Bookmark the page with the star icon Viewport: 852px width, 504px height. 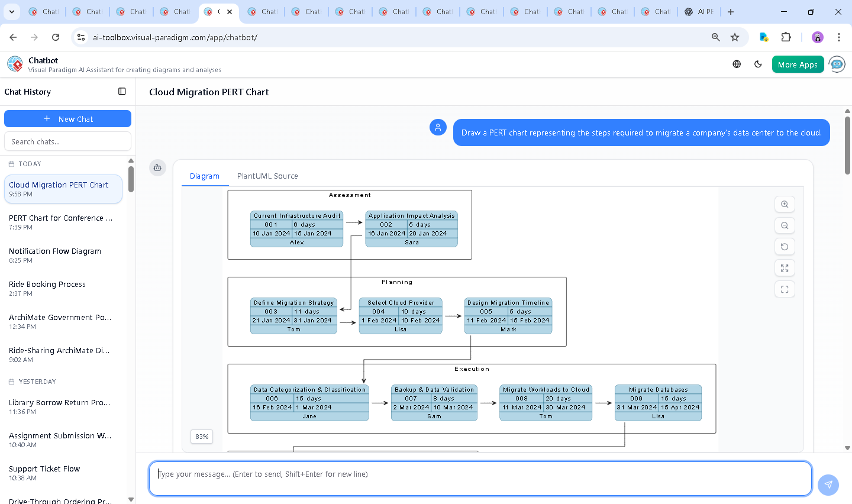click(x=735, y=37)
